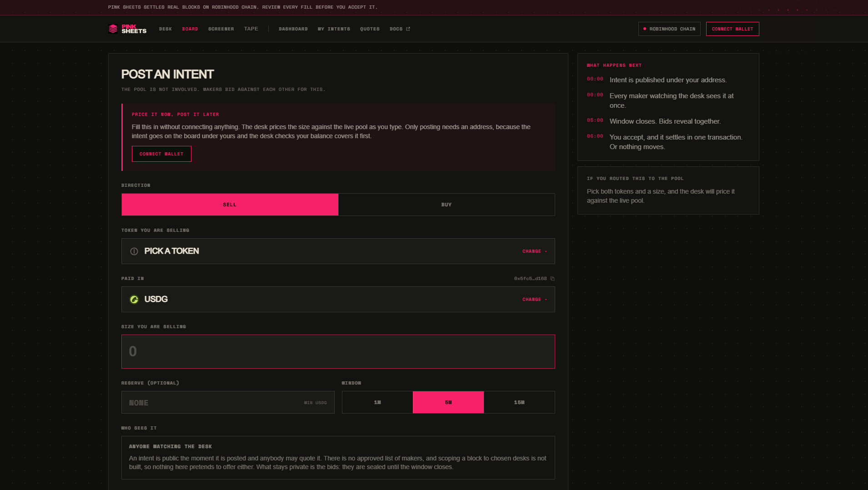This screenshot has width=868, height=490.
Task: Open the Board tab
Action: [190, 29]
